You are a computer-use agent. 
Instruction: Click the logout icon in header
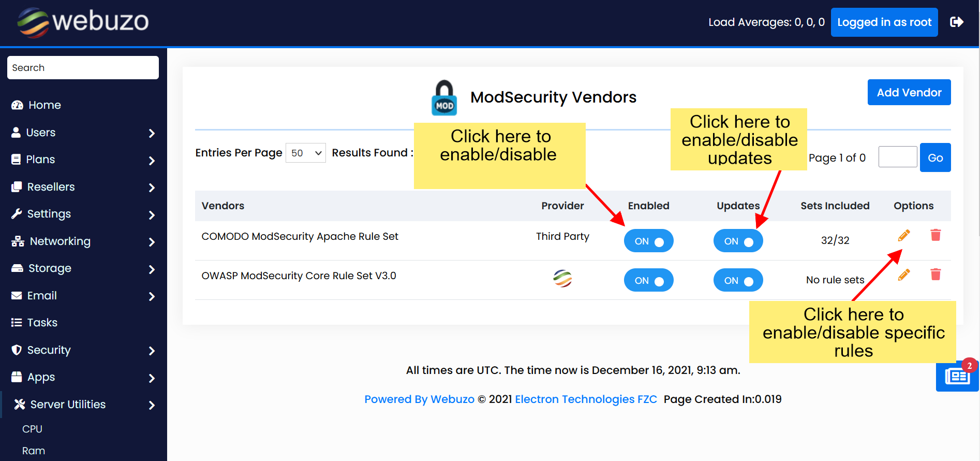(957, 22)
